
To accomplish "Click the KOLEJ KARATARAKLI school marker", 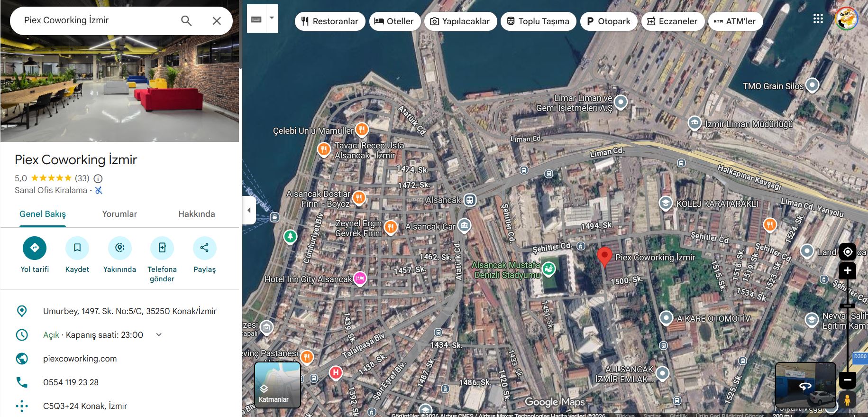I will (666, 204).
